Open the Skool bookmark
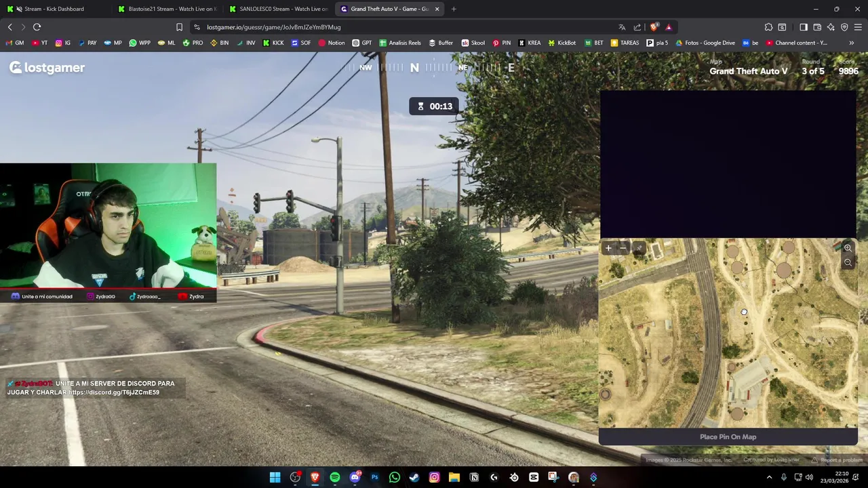The width and height of the screenshot is (868, 488). [473, 43]
